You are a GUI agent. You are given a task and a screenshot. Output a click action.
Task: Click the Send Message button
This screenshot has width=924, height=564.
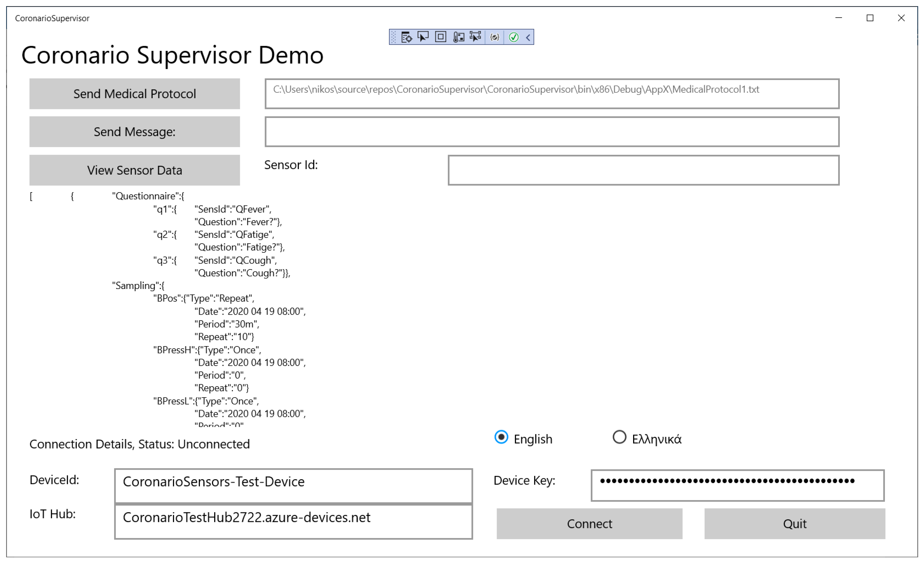[x=135, y=132]
